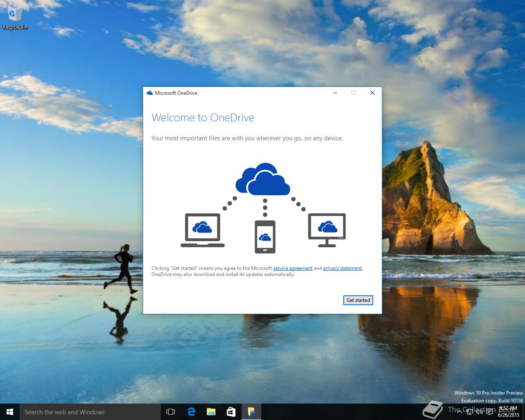The width and height of the screenshot is (525, 420).
Task: Open the network status tray icon
Action: point(470,412)
